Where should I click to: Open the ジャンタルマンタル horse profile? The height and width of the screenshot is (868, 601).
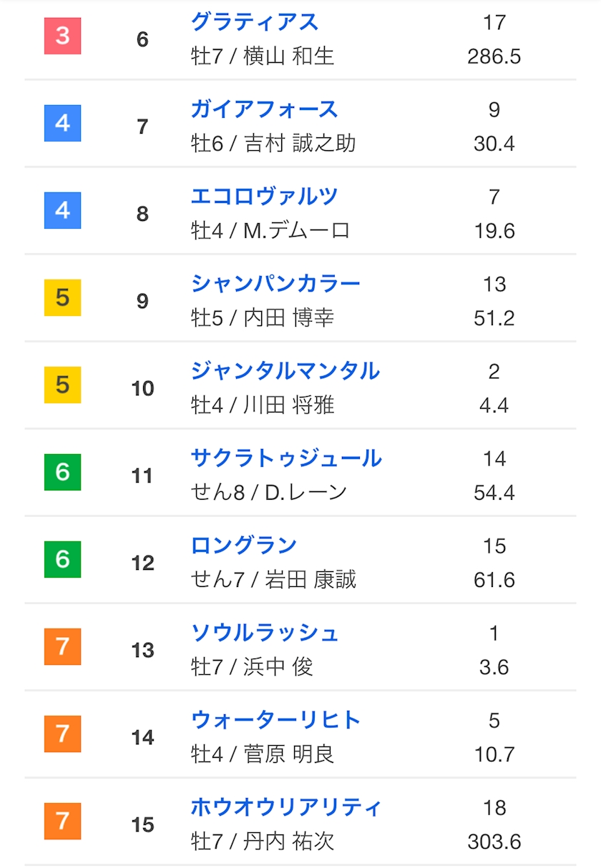285,371
